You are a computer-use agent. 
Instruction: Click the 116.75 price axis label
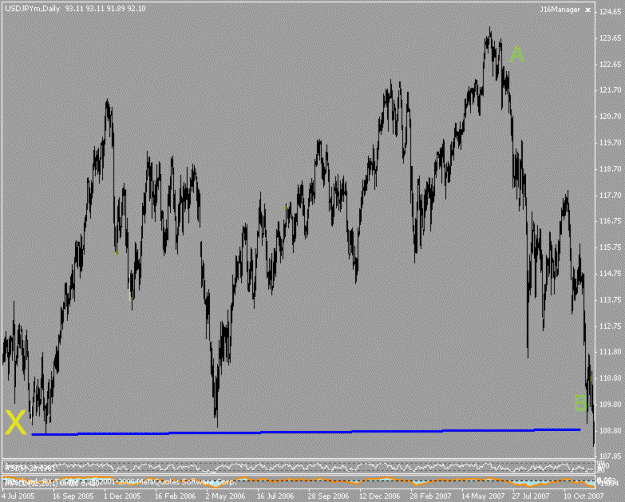[610, 221]
